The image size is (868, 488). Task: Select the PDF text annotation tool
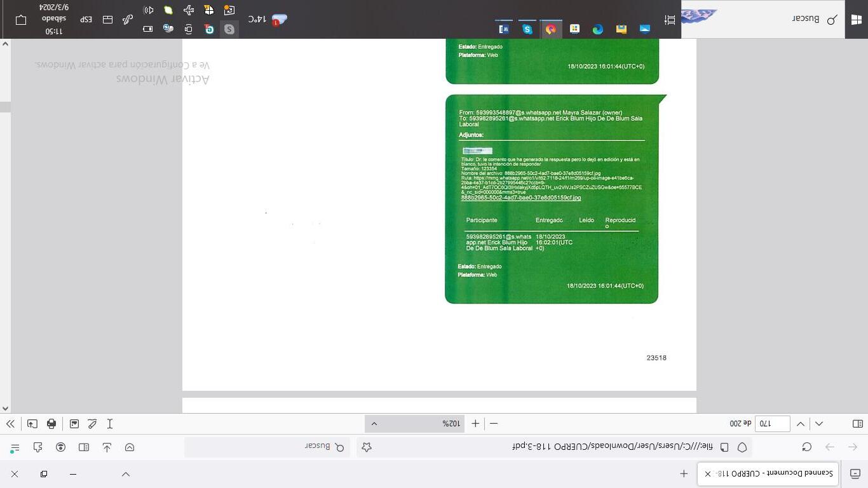tap(110, 424)
